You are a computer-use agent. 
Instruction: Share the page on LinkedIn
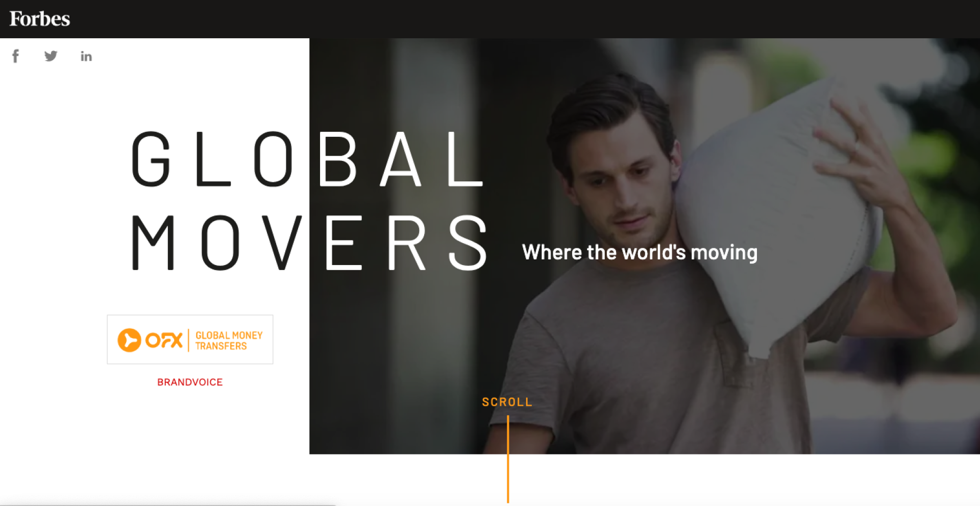point(86,56)
